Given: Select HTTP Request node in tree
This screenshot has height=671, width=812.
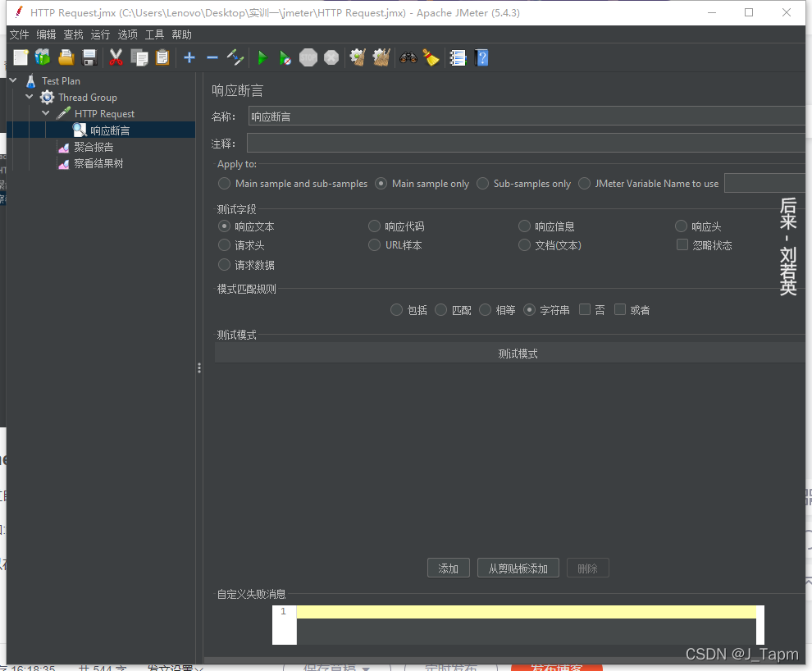Looking at the screenshot, I should click(x=104, y=114).
